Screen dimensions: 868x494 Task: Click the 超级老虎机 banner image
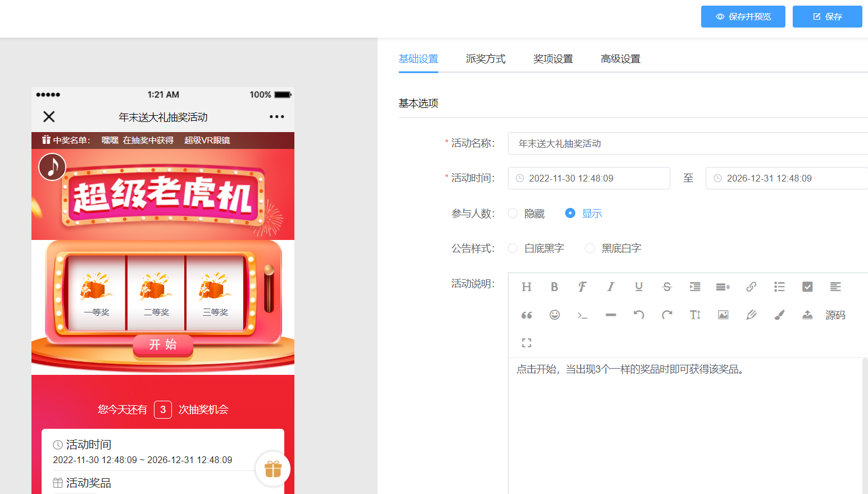click(163, 195)
